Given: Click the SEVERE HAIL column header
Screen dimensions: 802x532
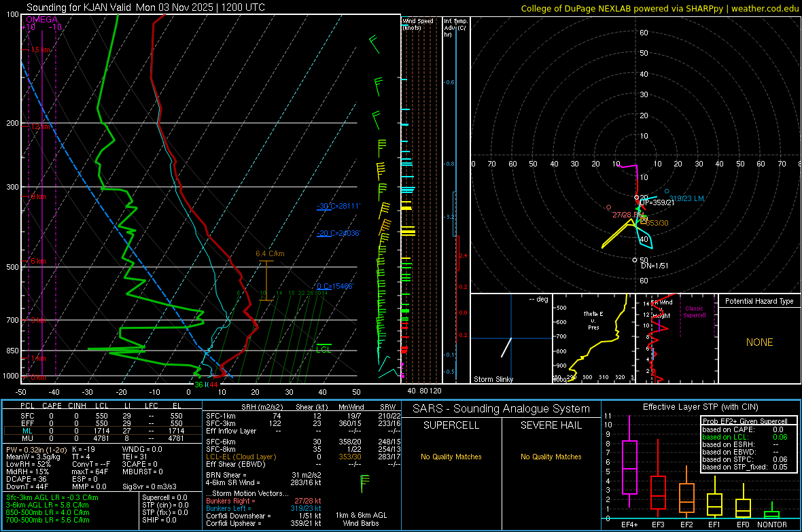Looking at the screenshot, I should pos(551,425).
